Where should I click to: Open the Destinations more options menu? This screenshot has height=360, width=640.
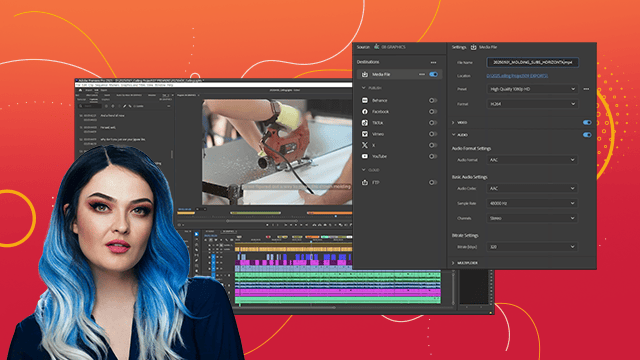tap(433, 62)
